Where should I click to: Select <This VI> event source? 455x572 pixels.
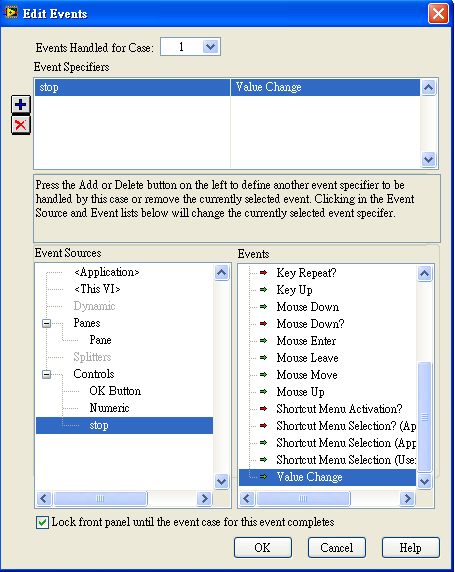97,289
